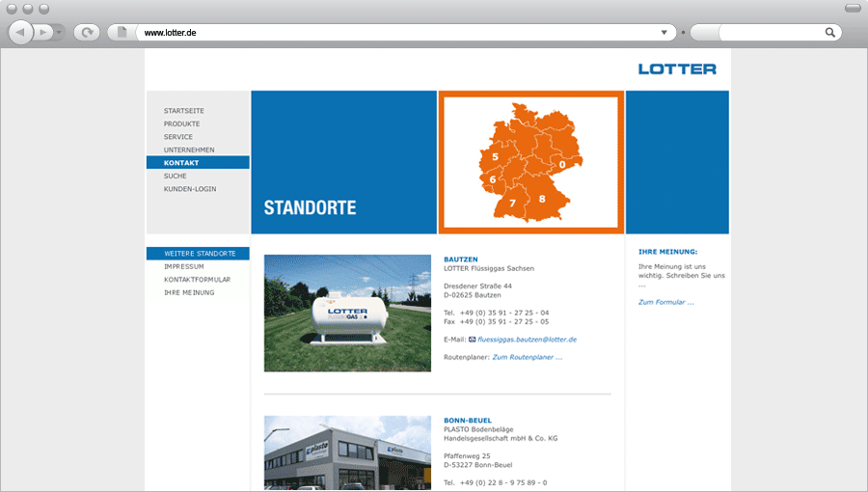Click the browser search field

(770, 33)
